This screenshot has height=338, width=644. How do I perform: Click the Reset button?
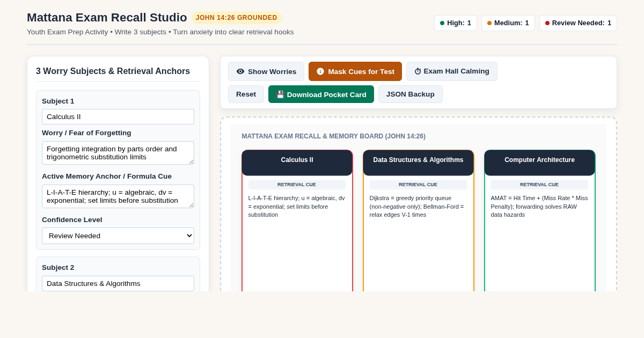point(246,94)
